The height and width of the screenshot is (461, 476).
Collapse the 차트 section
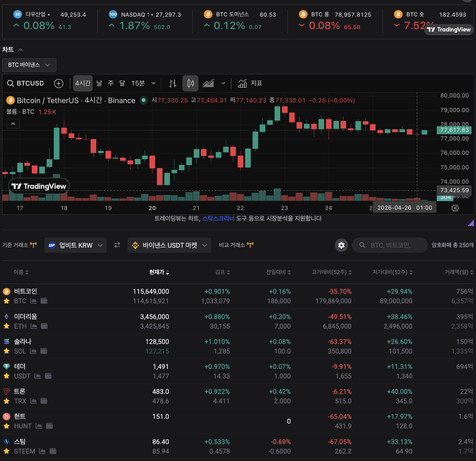[x=21, y=50]
